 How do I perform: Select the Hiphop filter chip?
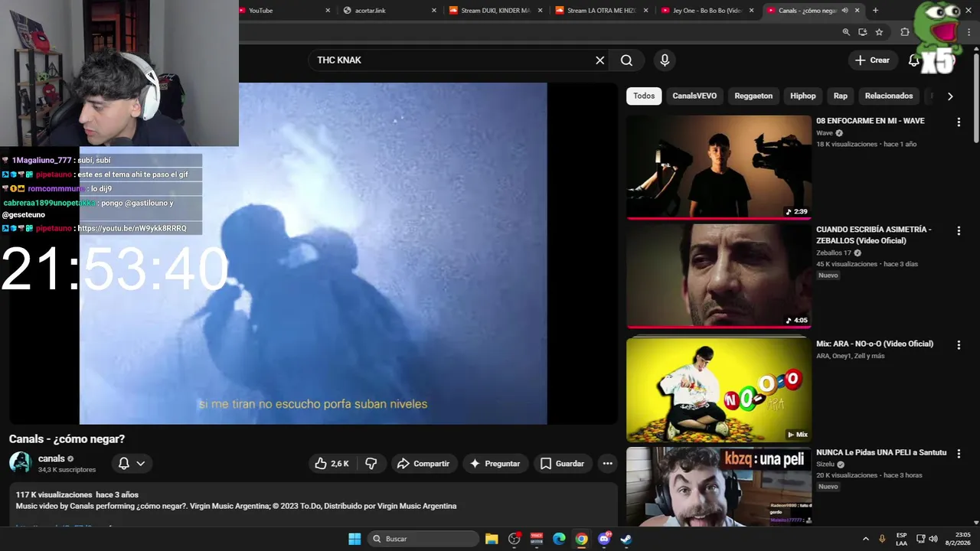(803, 96)
